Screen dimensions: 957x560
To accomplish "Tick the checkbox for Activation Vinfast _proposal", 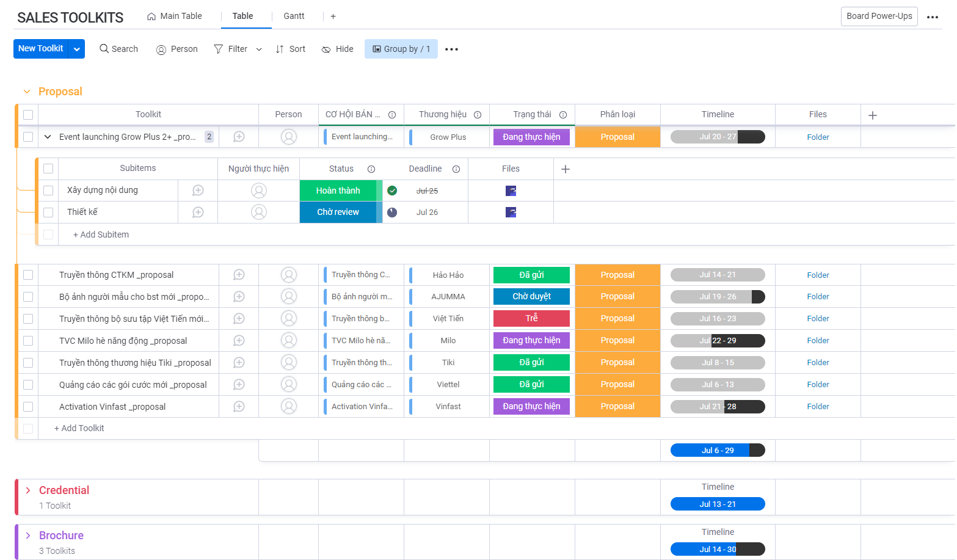I will pyautogui.click(x=28, y=407).
